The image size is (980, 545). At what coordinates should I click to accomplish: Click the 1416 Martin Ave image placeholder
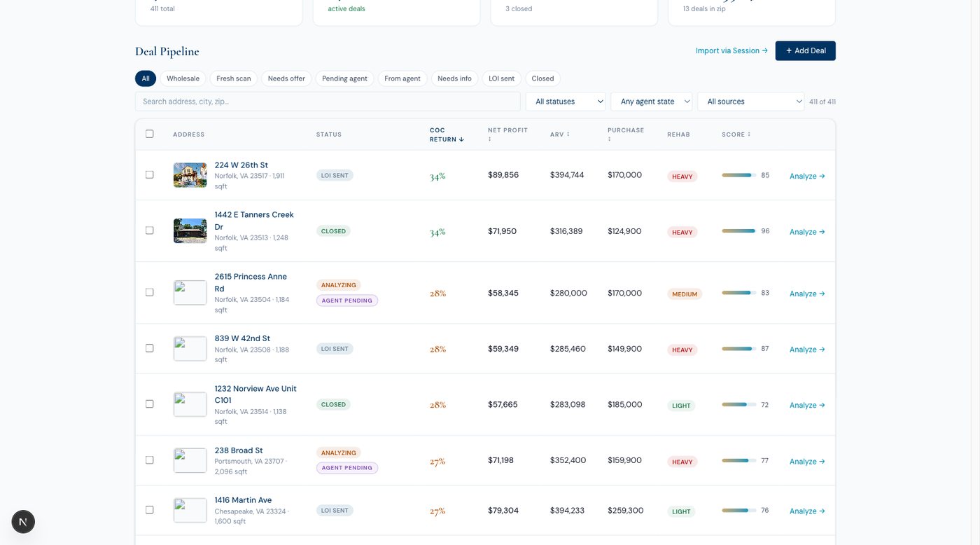[x=190, y=510]
